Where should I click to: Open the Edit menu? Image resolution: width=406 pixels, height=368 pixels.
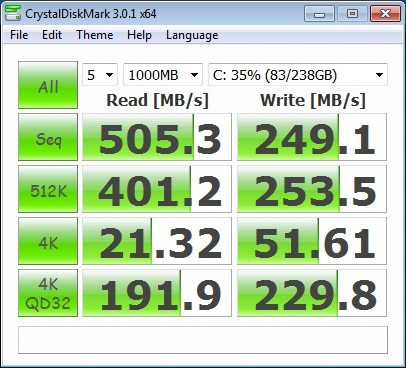coord(52,35)
